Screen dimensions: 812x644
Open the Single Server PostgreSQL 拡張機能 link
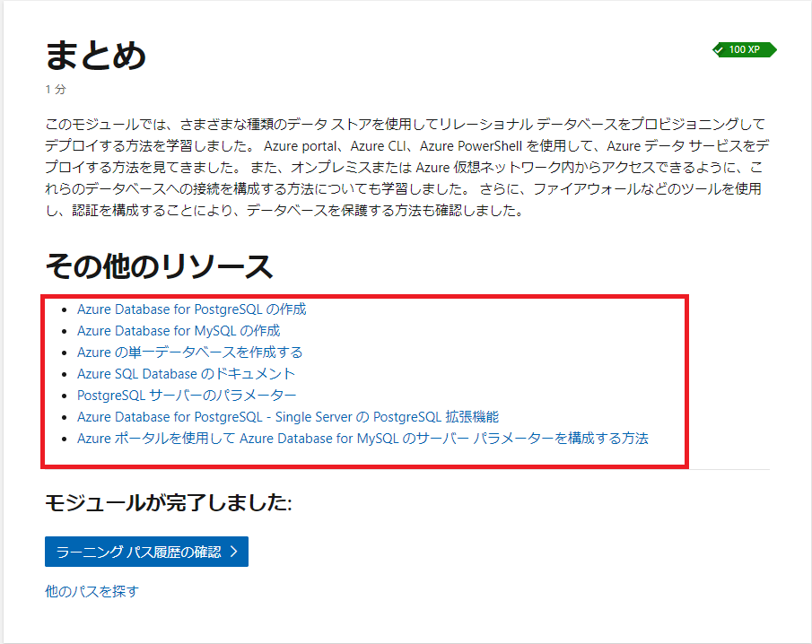(287, 417)
